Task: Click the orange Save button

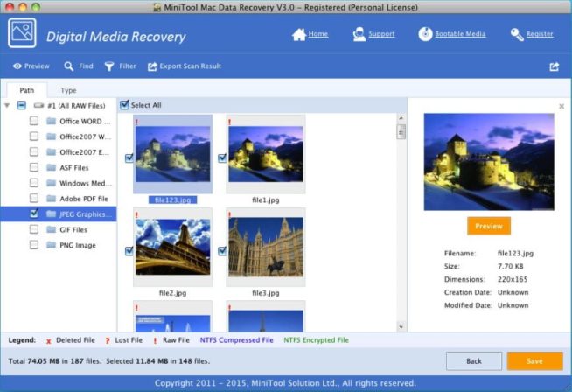Action: click(534, 361)
